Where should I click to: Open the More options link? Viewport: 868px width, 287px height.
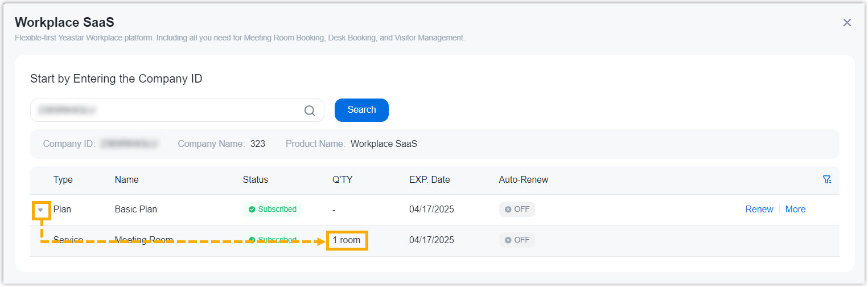[x=795, y=210]
